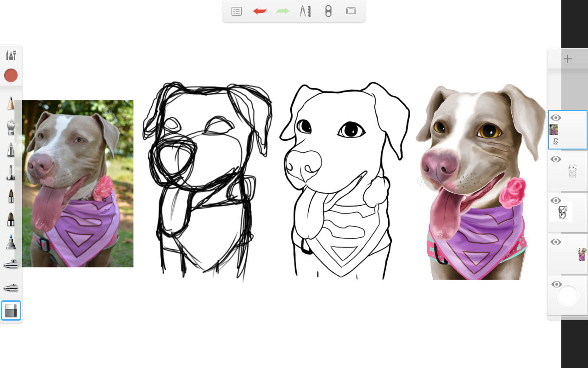Toggle full-screen canvas mode icon
This screenshot has height=368, width=588.
coord(351,11)
